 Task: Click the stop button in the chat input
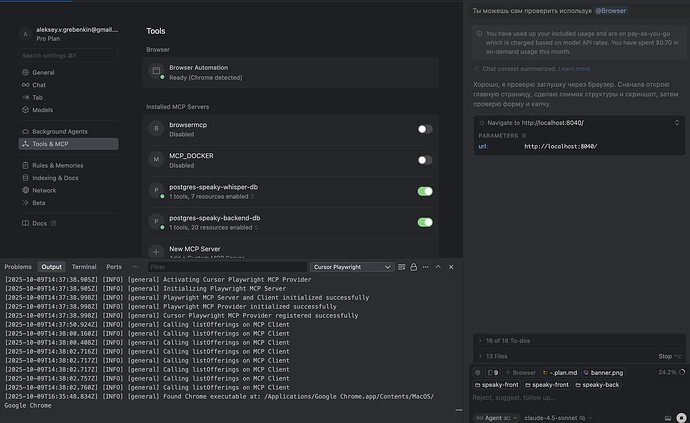pyautogui.click(x=681, y=416)
